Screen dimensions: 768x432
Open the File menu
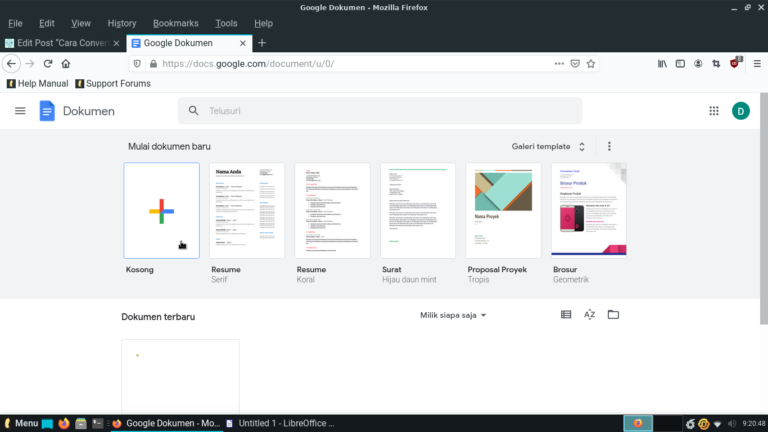[x=15, y=24]
